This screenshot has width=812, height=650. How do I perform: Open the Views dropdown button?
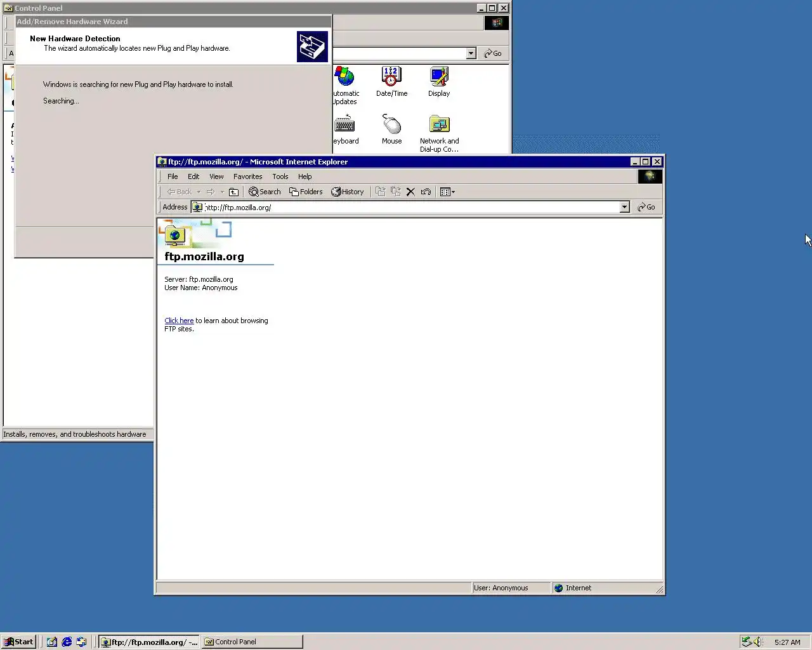[447, 192]
